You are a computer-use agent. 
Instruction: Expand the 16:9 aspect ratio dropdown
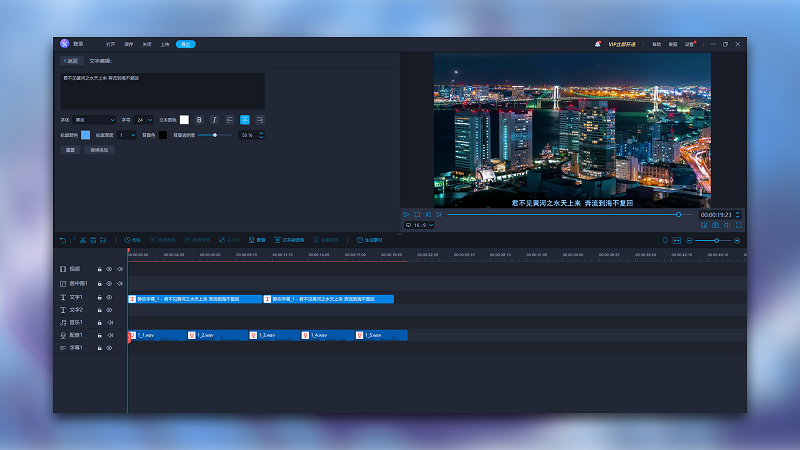point(419,225)
